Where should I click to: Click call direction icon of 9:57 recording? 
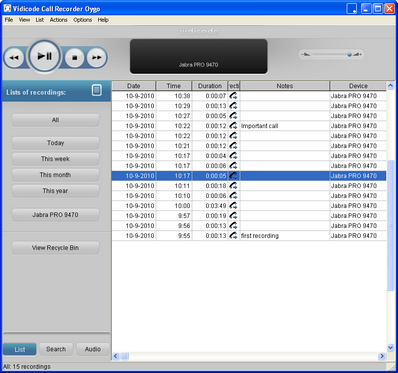coord(234,216)
